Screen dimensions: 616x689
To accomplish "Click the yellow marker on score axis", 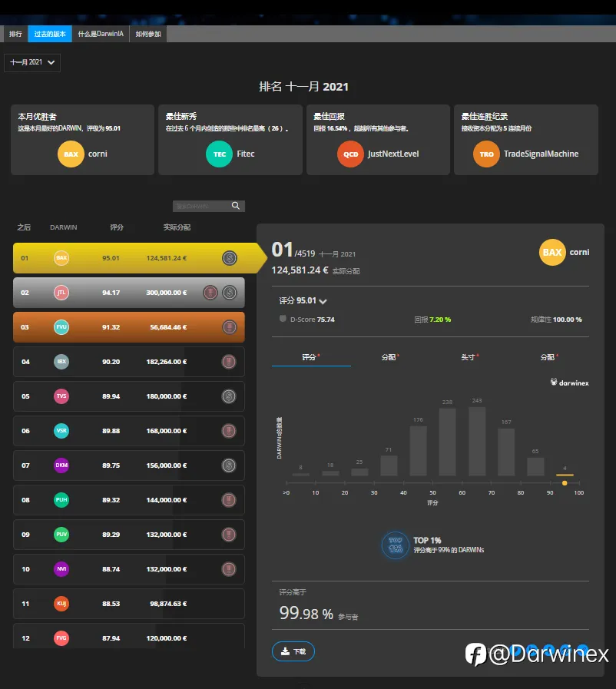I will [565, 483].
